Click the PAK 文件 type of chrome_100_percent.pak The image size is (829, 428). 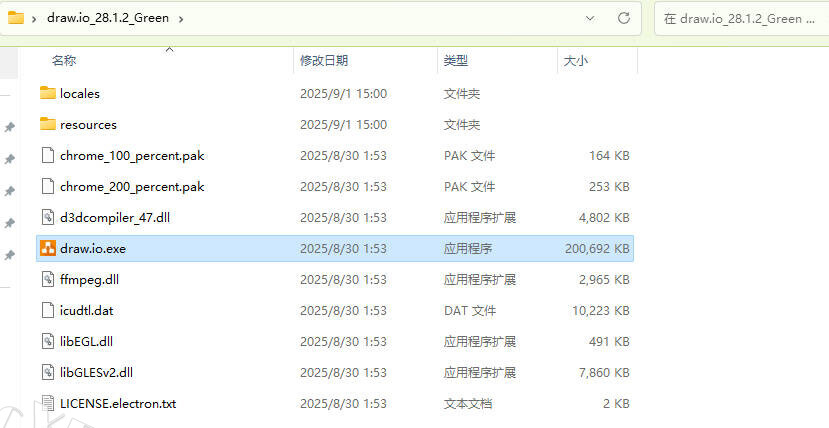click(x=469, y=156)
